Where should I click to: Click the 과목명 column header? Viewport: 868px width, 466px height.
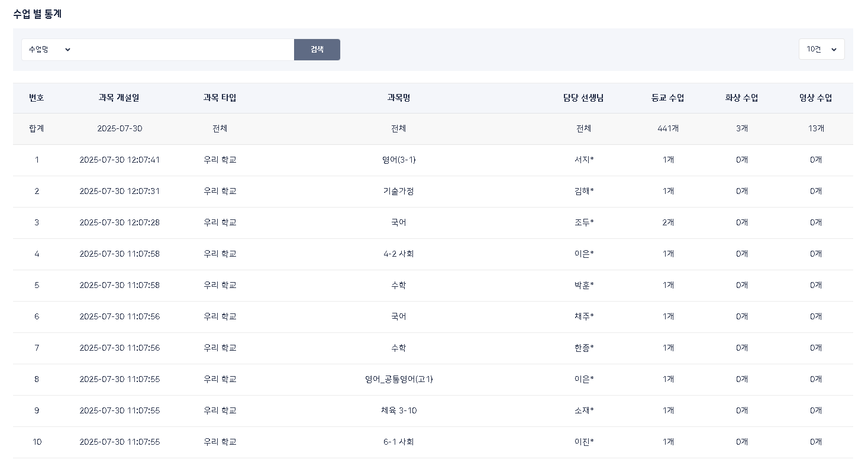pyautogui.click(x=398, y=98)
